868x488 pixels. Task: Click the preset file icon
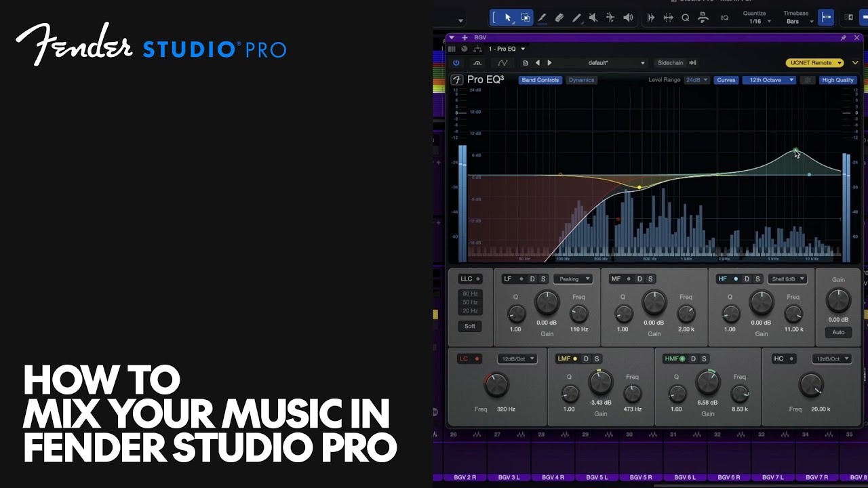pos(525,63)
